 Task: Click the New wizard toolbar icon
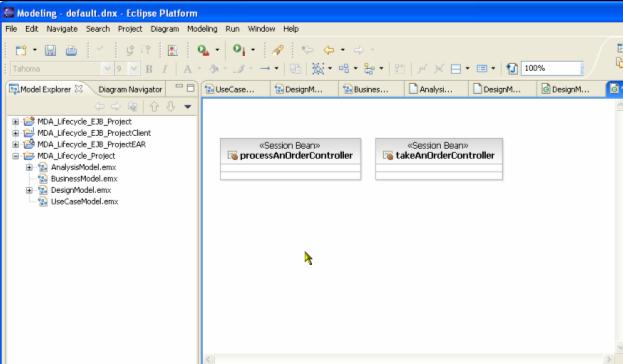(x=21, y=50)
